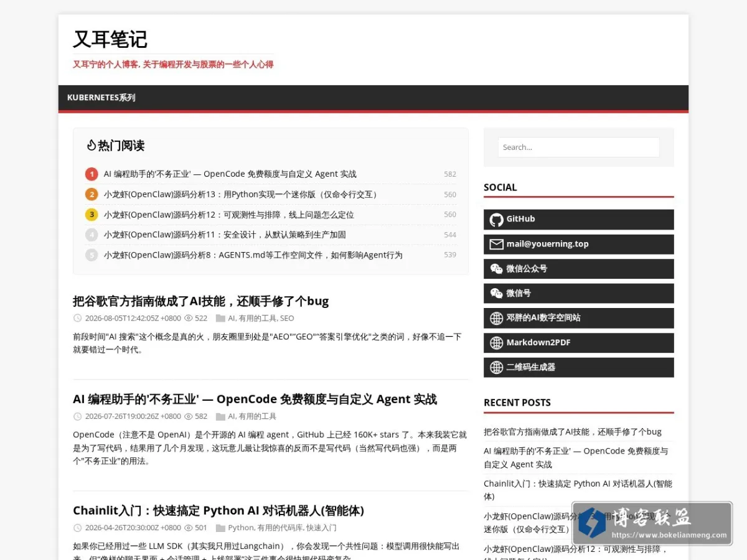
Task: Open the GitHub social link
Action: pos(578,220)
